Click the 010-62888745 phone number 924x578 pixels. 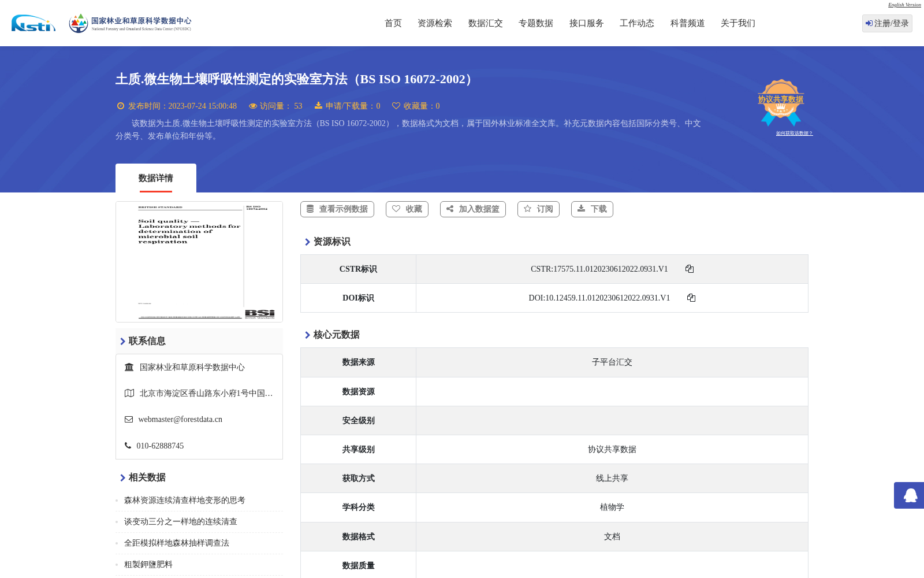pyautogui.click(x=160, y=446)
